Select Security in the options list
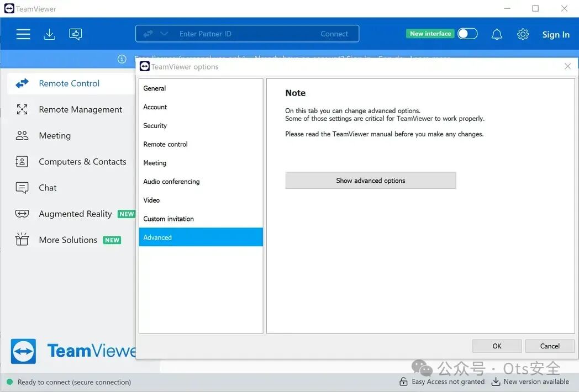 pyautogui.click(x=201, y=126)
